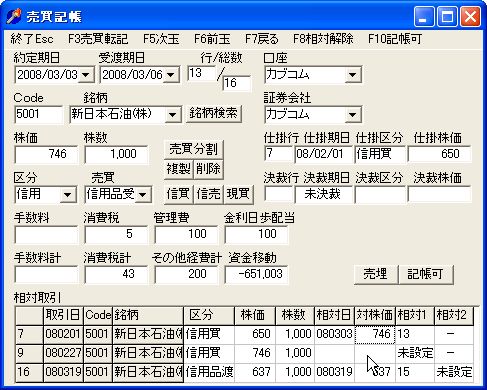Image resolution: width=487 pixels, height=390 pixels.
Task: Click the 売買分割 button
Action: pyautogui.click(x=193, y=149)
